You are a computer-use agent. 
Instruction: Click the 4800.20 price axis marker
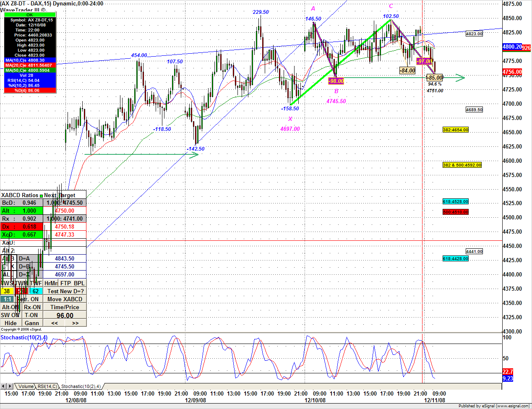tap(512, 47)
